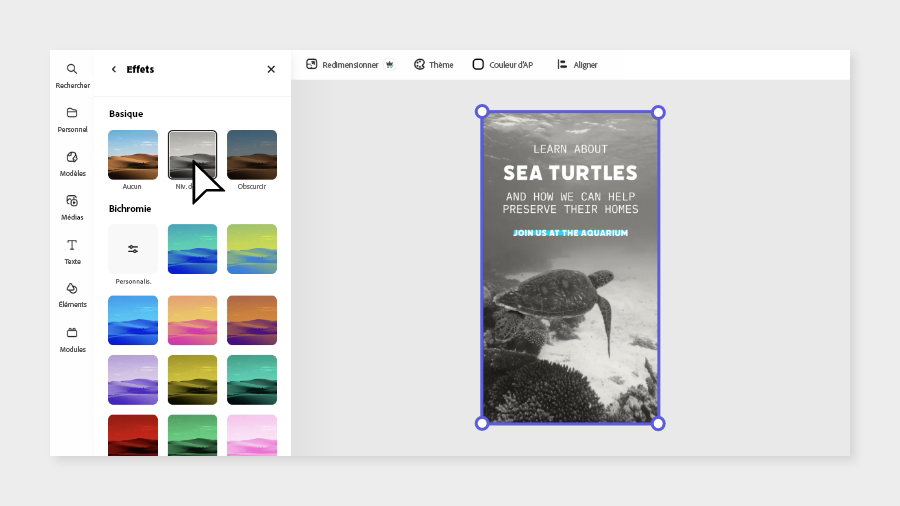Click the top-right resize handle of the design
The height and width of the screenshot is (506, 900).
pyautogui.click(x=658, y=112)
